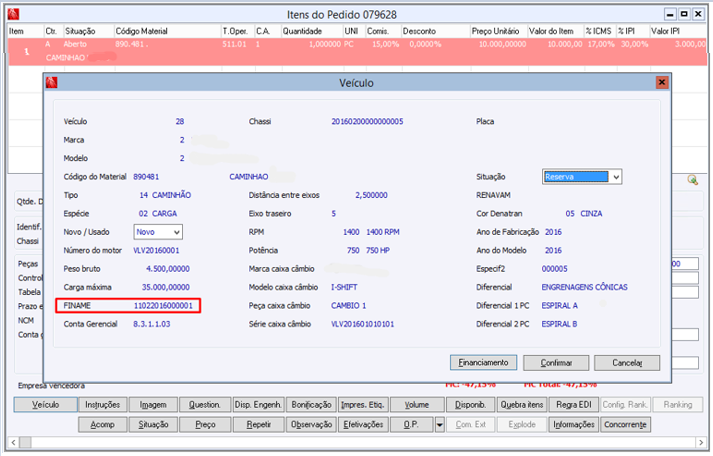Select the item row with code 890.481

point(357,52)
